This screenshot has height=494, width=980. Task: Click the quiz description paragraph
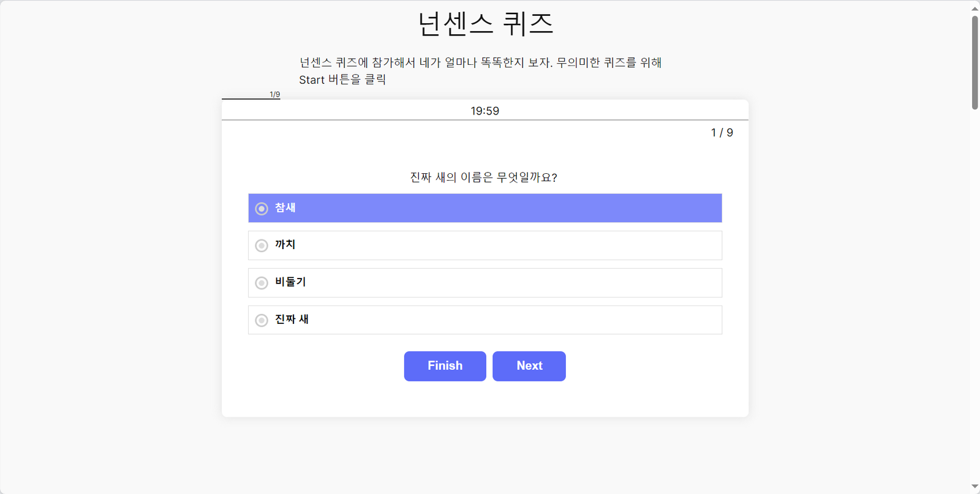(480, 71)
